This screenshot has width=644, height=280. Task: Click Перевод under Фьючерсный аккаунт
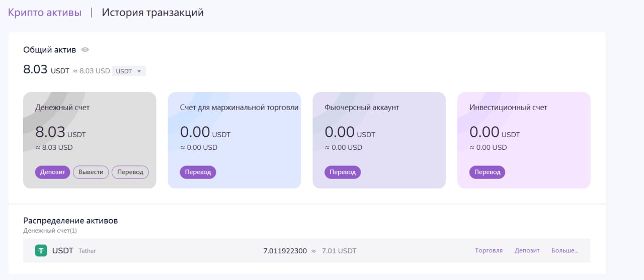[x=343, y=172]
